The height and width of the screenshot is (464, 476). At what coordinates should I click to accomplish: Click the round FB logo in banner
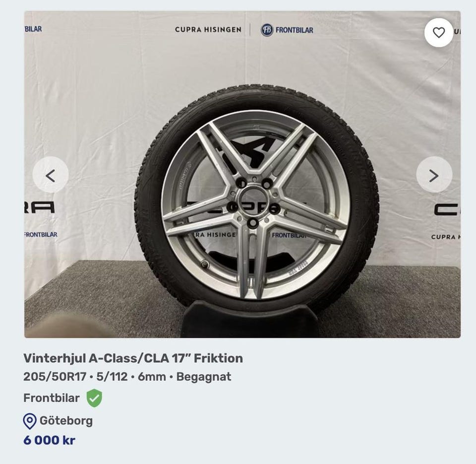pyautogui.click(x=267, y=30)
